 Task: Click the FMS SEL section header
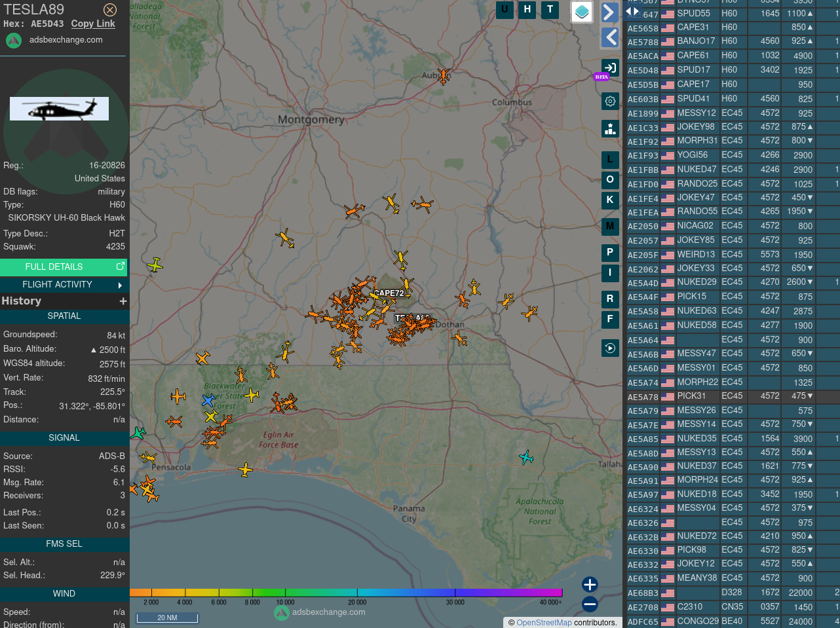coord(64,544)
